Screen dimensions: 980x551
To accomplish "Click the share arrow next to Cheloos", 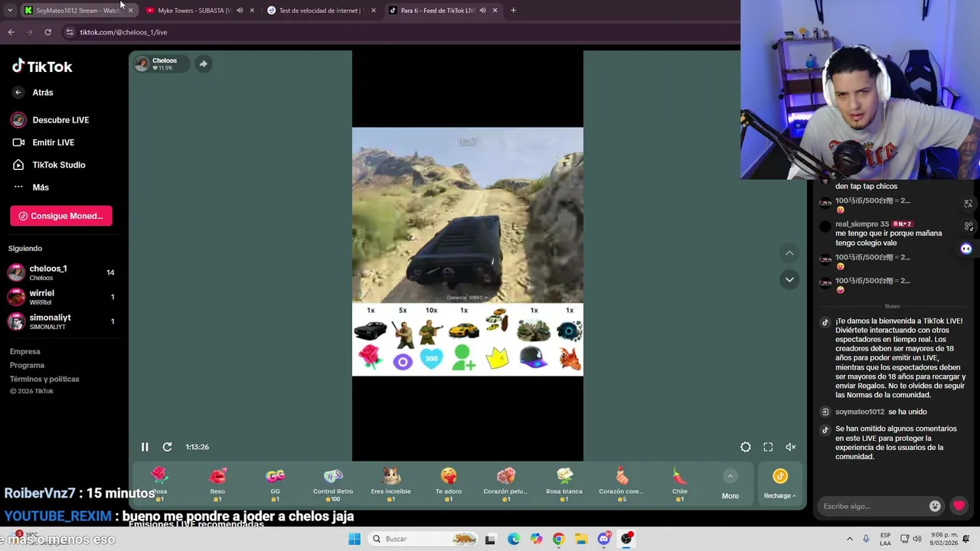I will coord(203,64).
